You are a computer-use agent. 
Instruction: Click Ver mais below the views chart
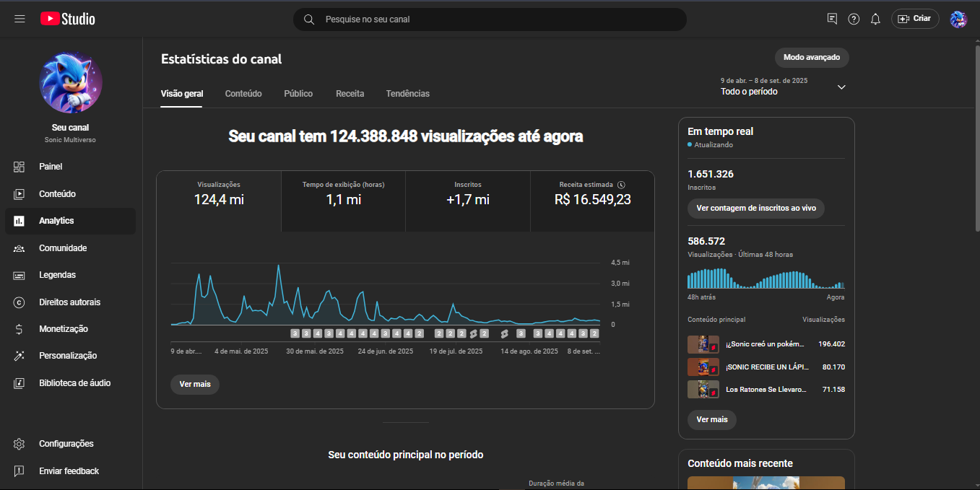[x=195, y=384]
